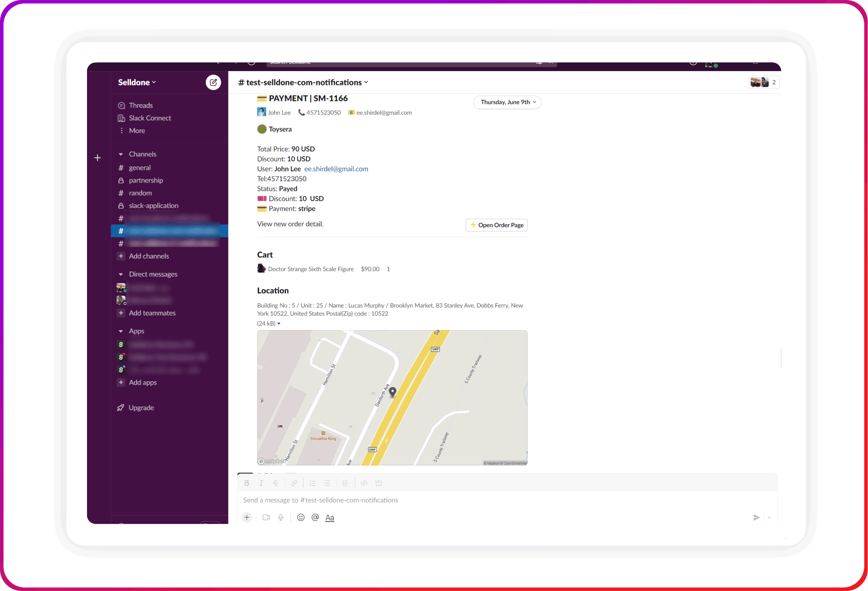Record an audio clip with the microphone icon

click(x=281, y=517)
